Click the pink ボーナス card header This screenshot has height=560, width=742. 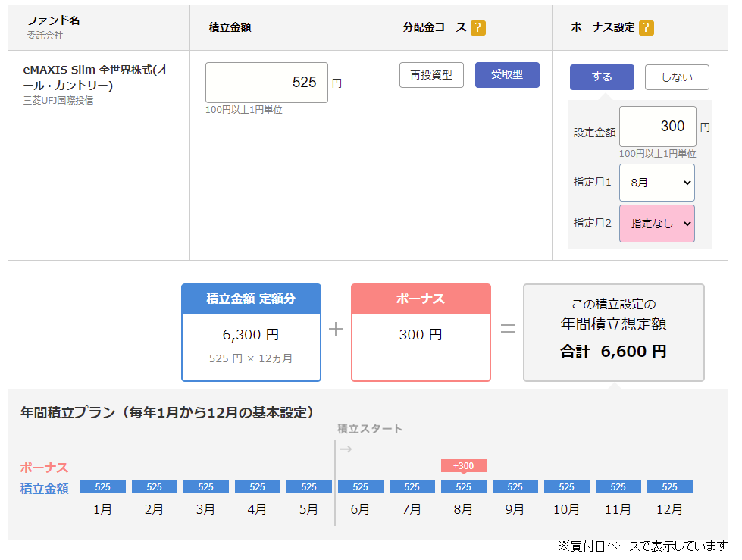coord(421,299)
